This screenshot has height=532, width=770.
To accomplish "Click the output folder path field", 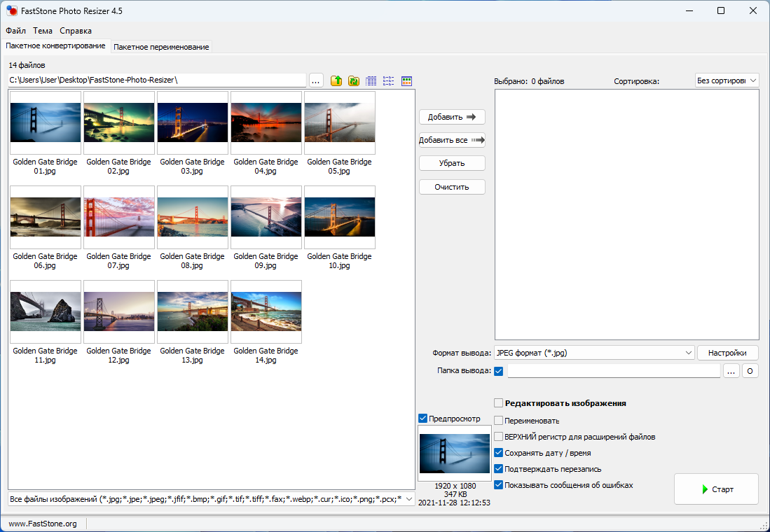I will click(613, 372).
